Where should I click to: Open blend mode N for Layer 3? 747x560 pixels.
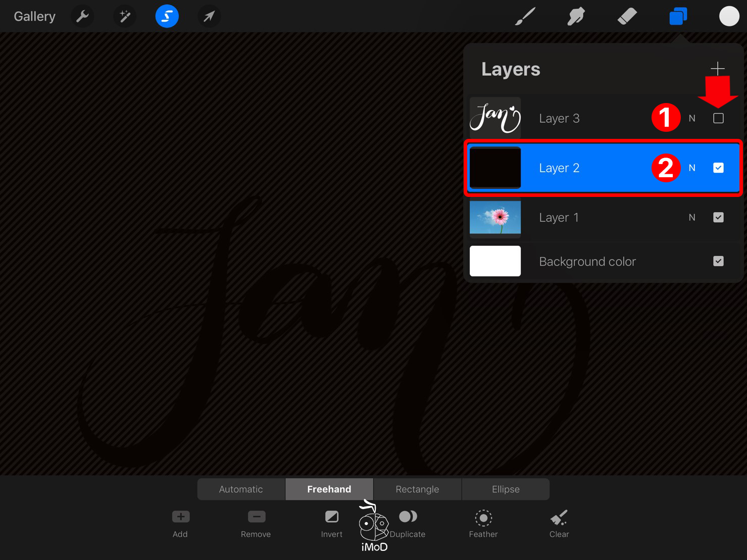tap(692, 118)
